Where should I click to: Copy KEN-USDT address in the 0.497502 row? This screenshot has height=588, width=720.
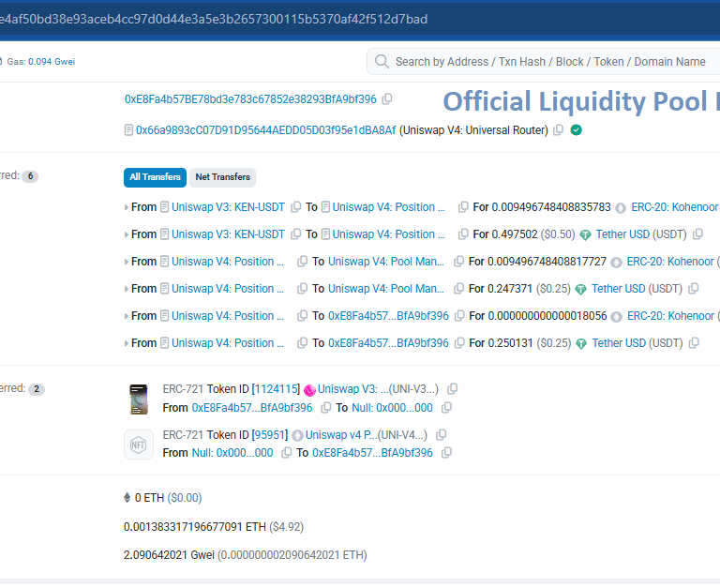point(296,234)
